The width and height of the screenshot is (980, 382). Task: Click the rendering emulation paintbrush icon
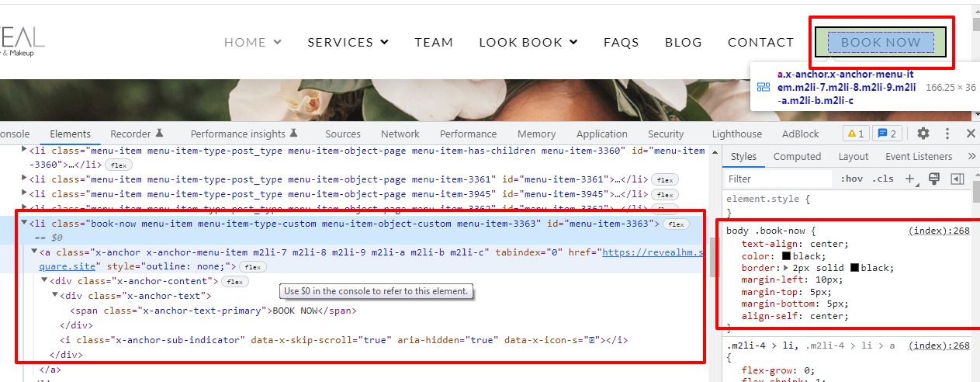[x=934, y=179]
